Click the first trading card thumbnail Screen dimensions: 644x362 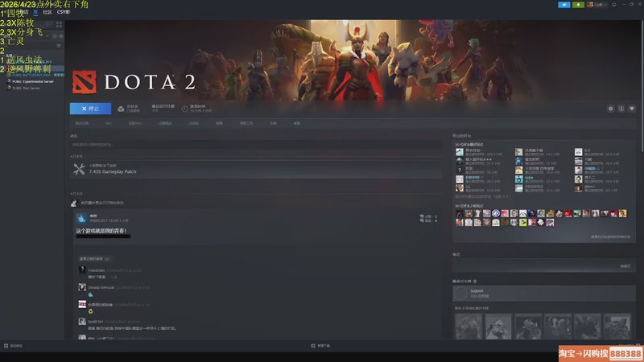[469, 327]
